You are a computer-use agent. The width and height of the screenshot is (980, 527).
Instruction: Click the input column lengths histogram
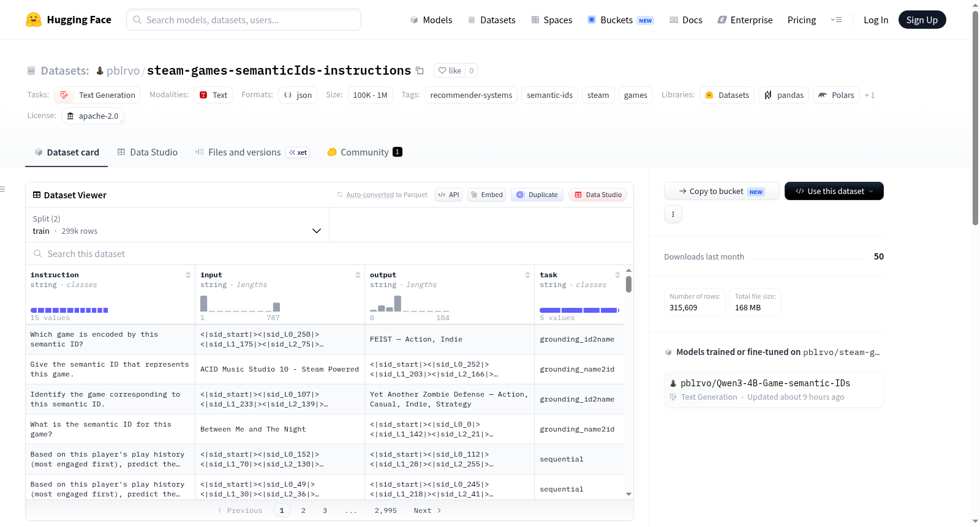tap(240, 304)
